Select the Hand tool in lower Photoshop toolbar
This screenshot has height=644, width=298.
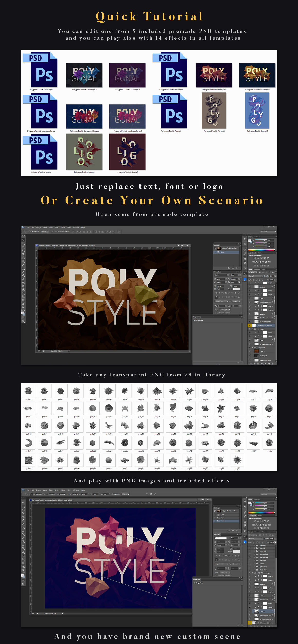click(23, 566)
